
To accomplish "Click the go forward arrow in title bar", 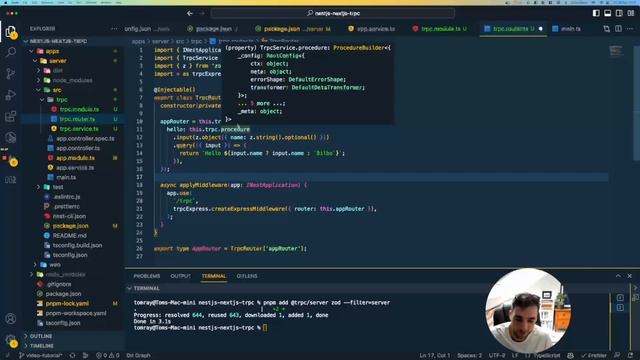I will coord(202,13).
